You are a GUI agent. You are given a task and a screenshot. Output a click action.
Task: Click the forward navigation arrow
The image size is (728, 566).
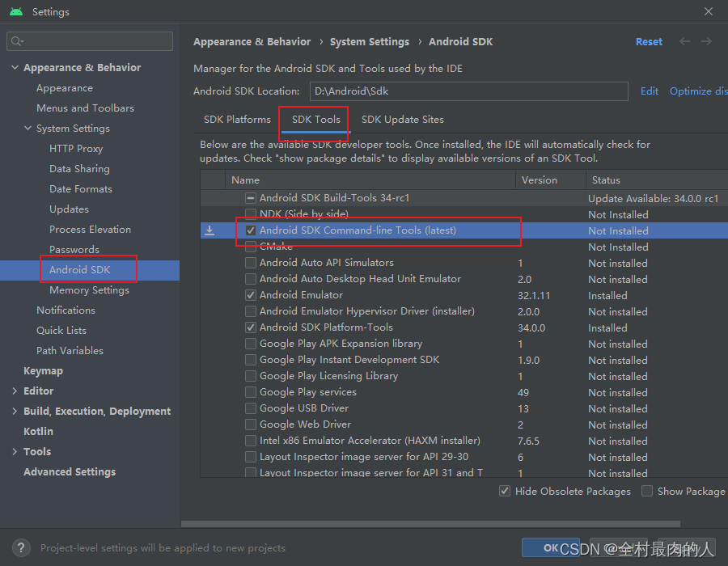(706, 42)
